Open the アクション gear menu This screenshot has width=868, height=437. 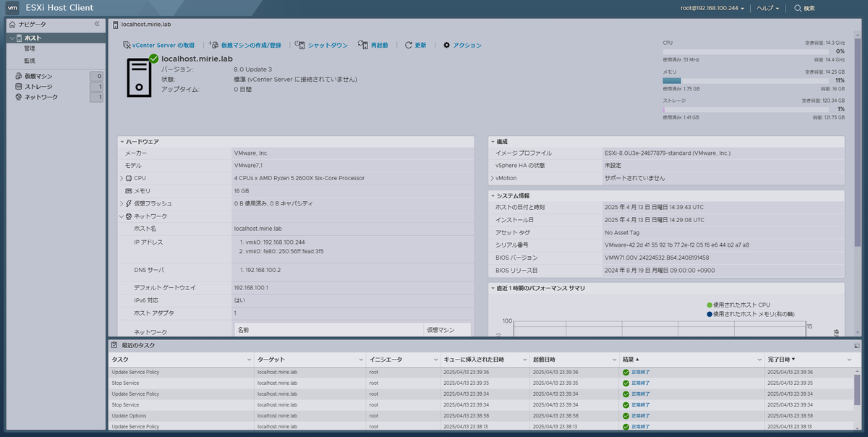(462, 45)
